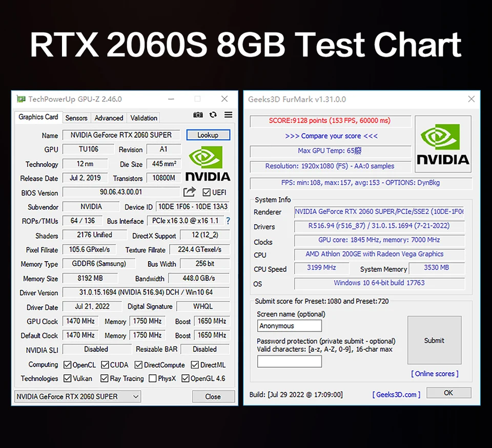Click the 448.0 GB/s bandwidth value
The height and width of the screenshot is (448, 492).
[x=199, y=278]
